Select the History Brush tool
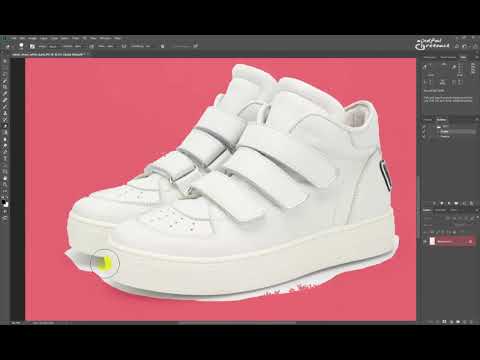The height and width of the screenshot is (360, 480). tap(5, 119)
